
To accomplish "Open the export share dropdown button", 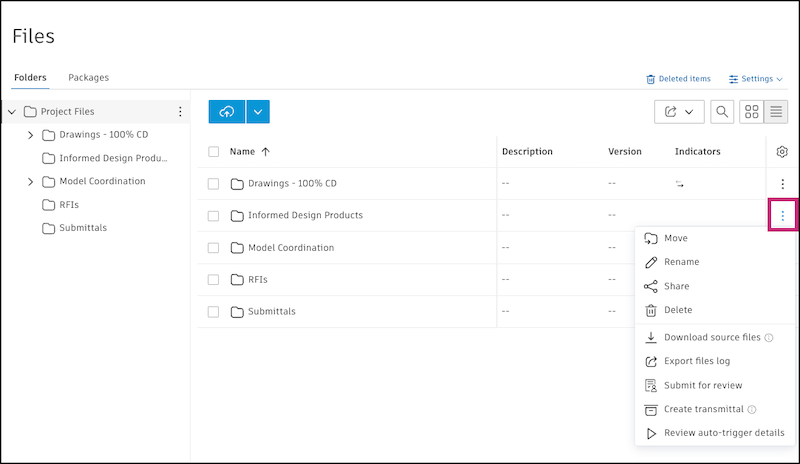I will pos(679,112).
